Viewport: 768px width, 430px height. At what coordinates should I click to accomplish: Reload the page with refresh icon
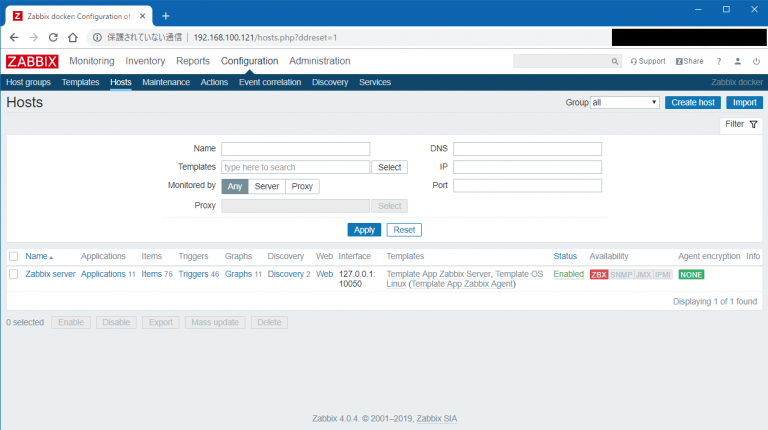point(53,37)
